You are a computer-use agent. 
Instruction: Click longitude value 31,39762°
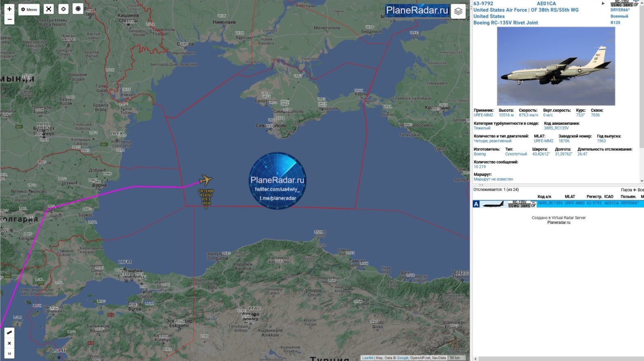point(563,154)
